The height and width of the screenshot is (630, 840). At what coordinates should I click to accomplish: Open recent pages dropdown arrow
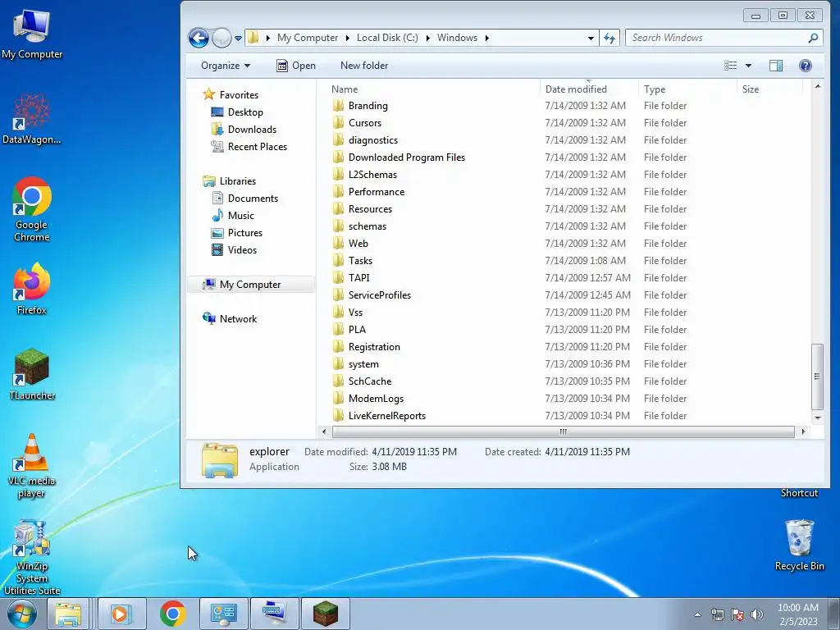tap(238, 38)
